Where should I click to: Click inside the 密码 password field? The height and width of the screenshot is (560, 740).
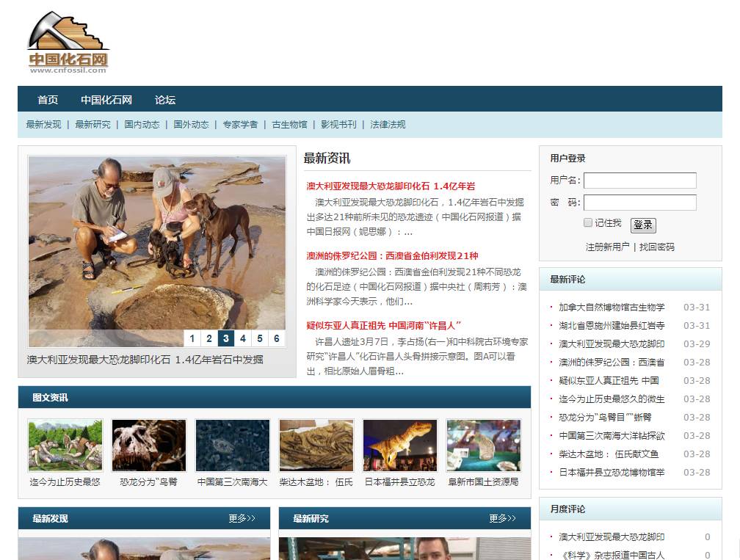coord(640,203)
